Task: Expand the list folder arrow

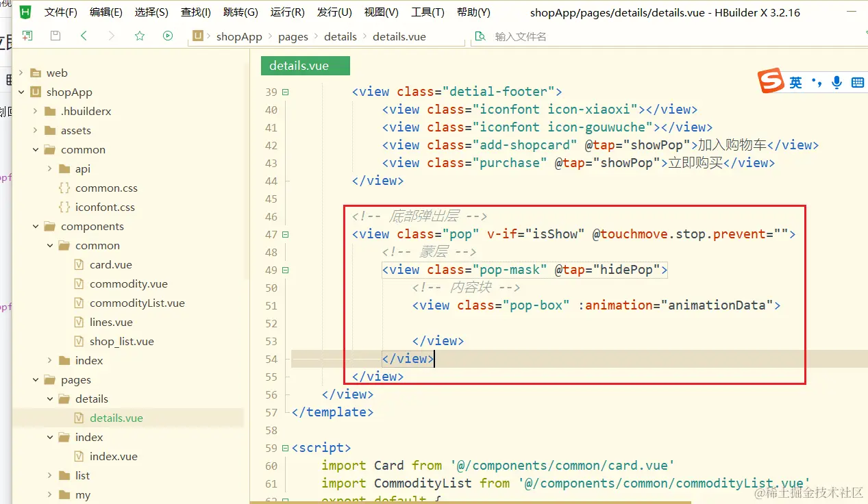Action: [x=50, y=475]
